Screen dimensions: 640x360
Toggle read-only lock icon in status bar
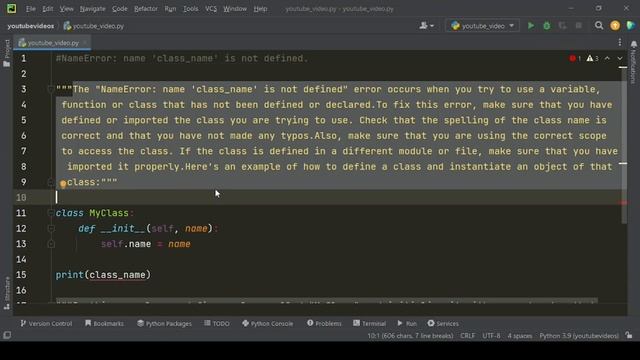click(x=629, y=336)
